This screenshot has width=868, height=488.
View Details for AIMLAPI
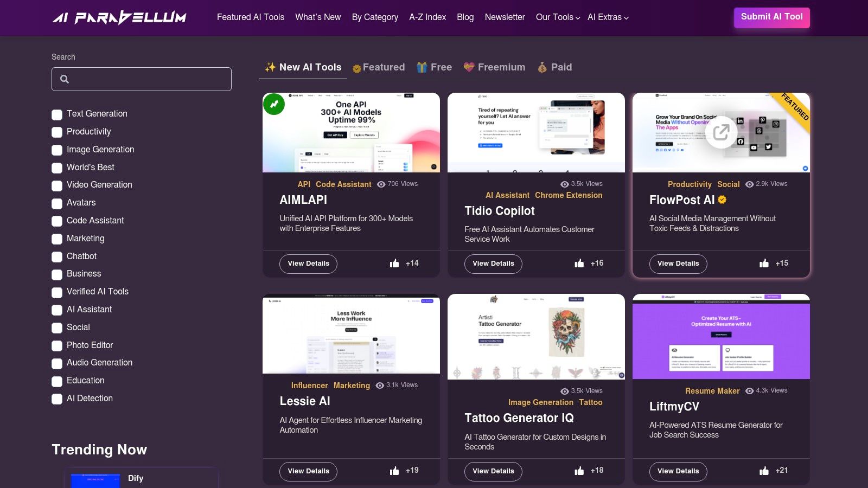coord(309,264)
